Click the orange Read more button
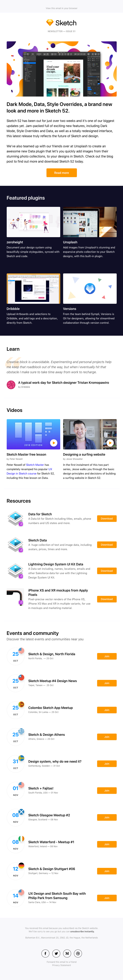 tap(61, 173)
